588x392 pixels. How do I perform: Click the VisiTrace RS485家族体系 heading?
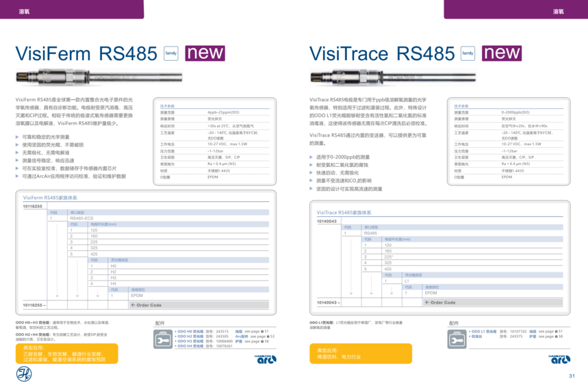[344, 213]
